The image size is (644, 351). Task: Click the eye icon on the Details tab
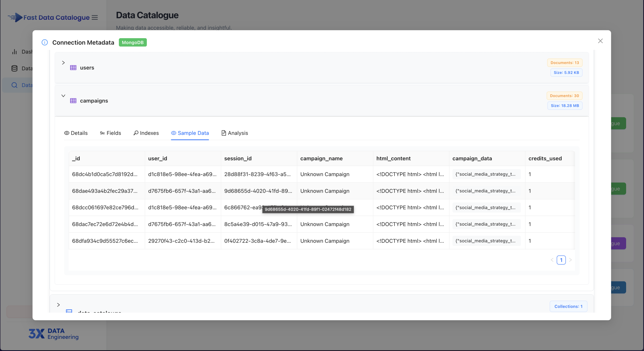66,133
